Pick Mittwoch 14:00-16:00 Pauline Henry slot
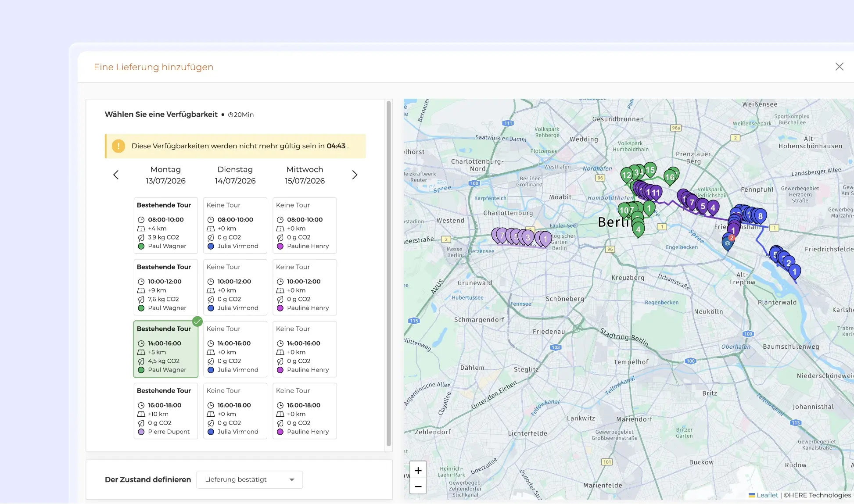 click(305, 349)
